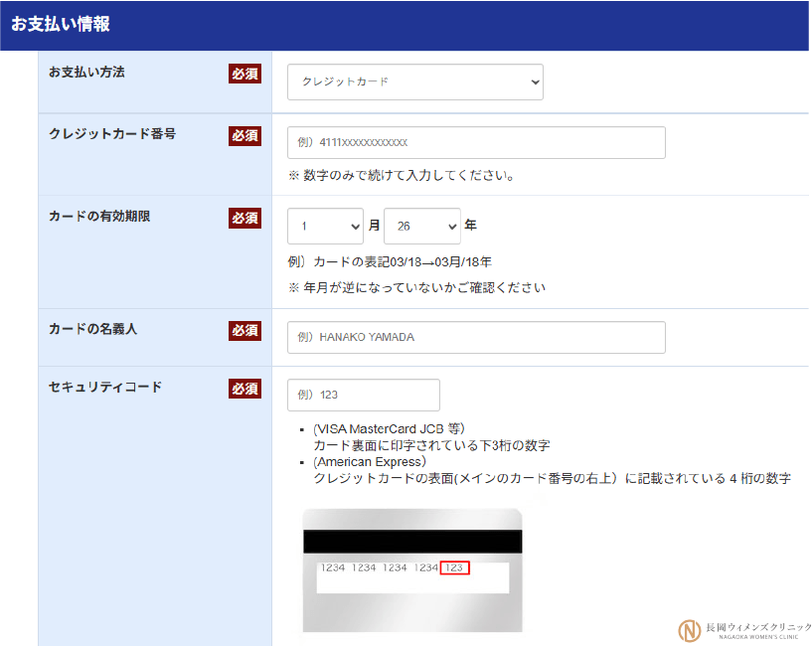Screen dimensions: 812x646
Task: Click the 必須 badge beside カードの名義人
Action: [x=244, y=331]
